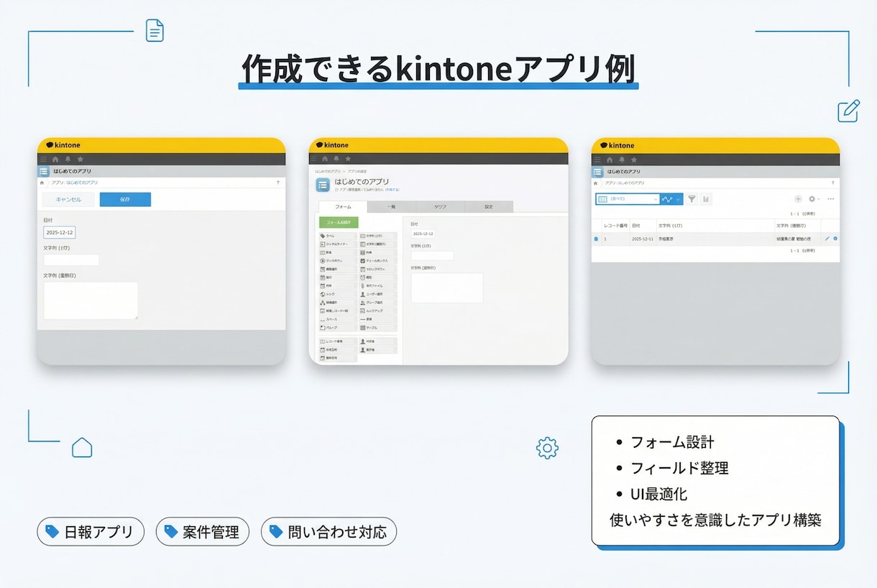Click bookmark star in left record-edit screenshot
The width and height of the screenshot is (877, 588).
[x=80, y=159]
